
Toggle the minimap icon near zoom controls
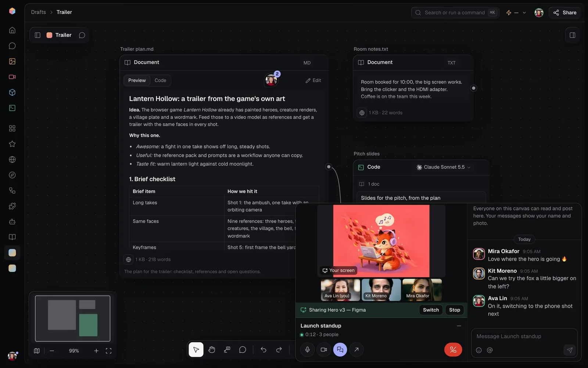coord(37,351)
